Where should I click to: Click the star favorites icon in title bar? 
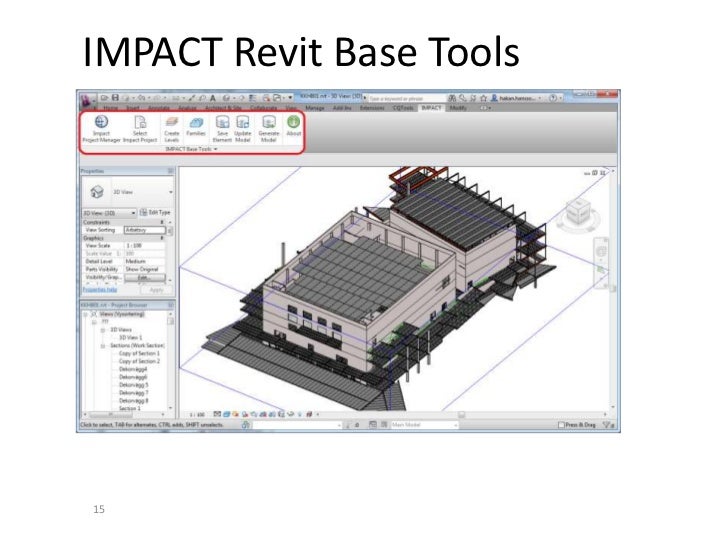(483, 98)
